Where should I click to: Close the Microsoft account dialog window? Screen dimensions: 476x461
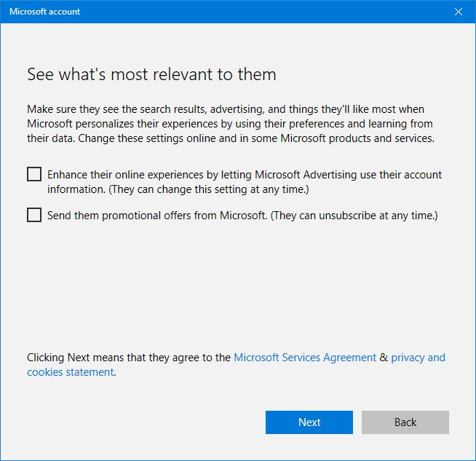[458, 12]
